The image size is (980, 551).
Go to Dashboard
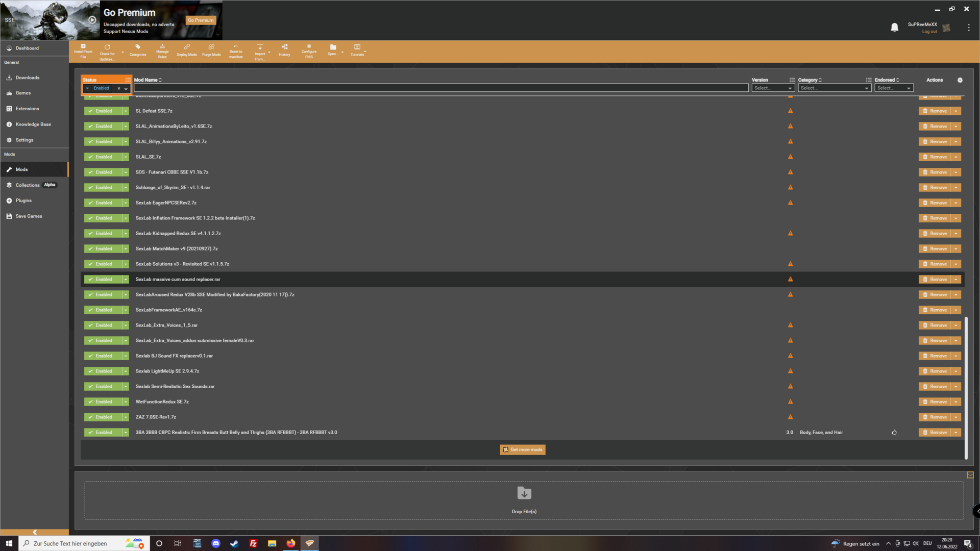pos(27,48)
